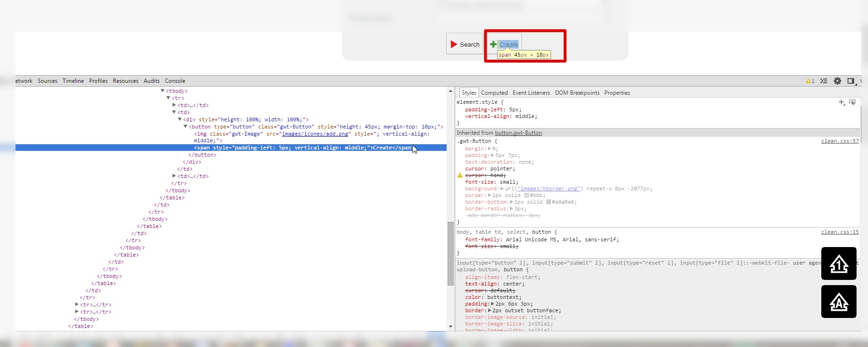Screen dimensions: 868x347
Task: Click the New Style Rule plus icon
Action: [x=842, y=102]
